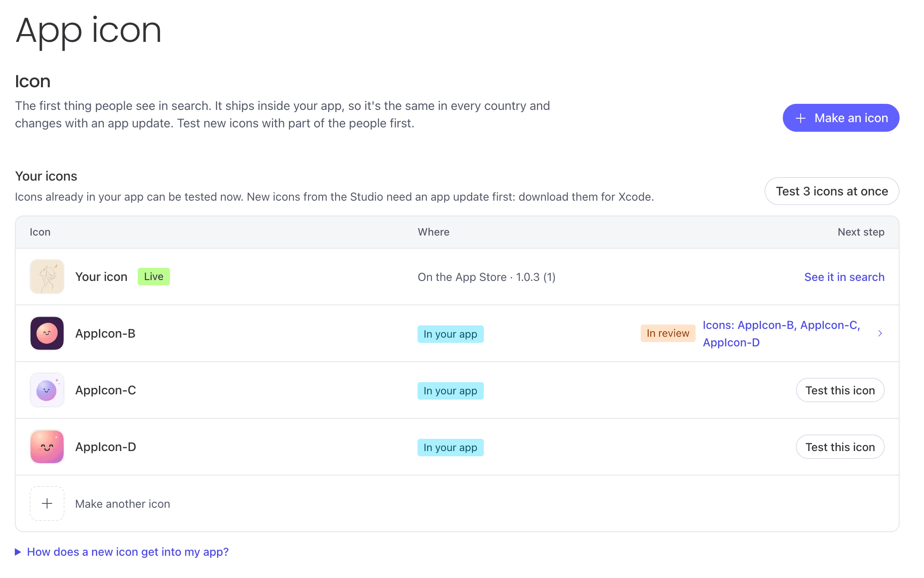Select the live app icon thumbnail
This screenshot has height=578, width=924.
47,277
